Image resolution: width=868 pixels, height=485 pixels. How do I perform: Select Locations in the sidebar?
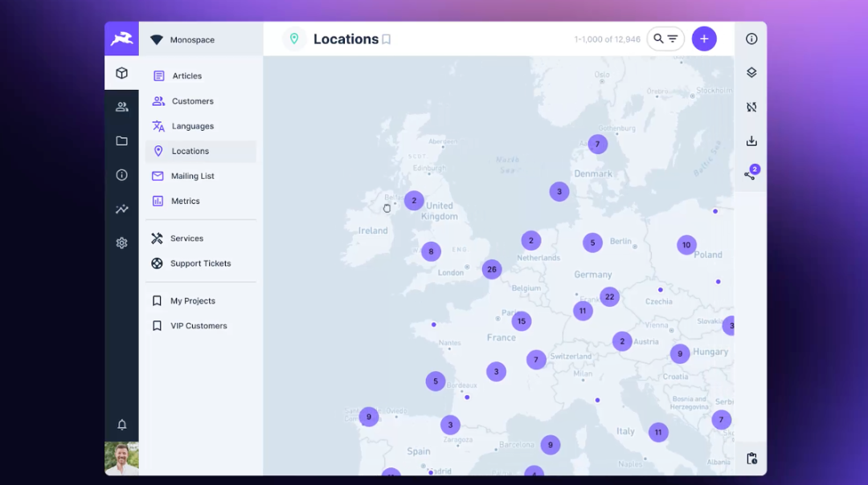[201, 151]
